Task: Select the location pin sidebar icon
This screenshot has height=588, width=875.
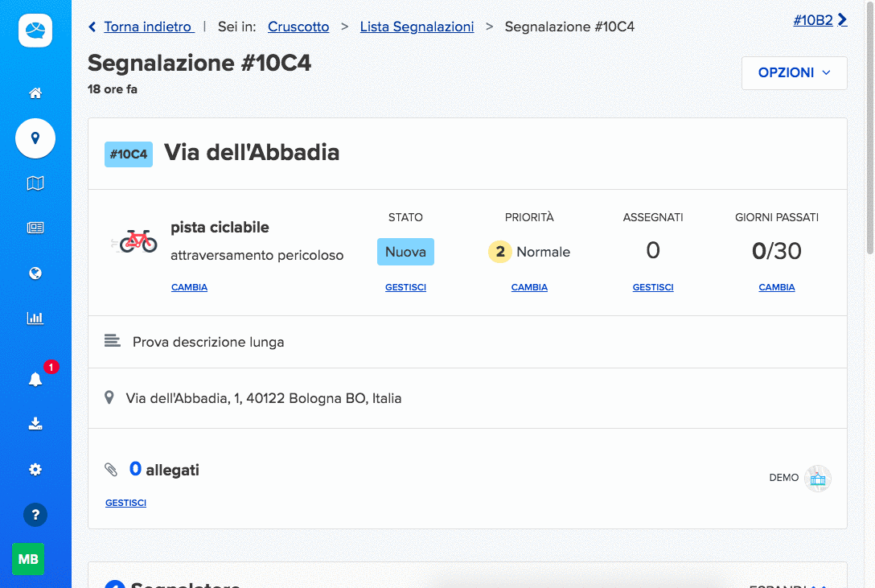Action: [x=35, y=138]
